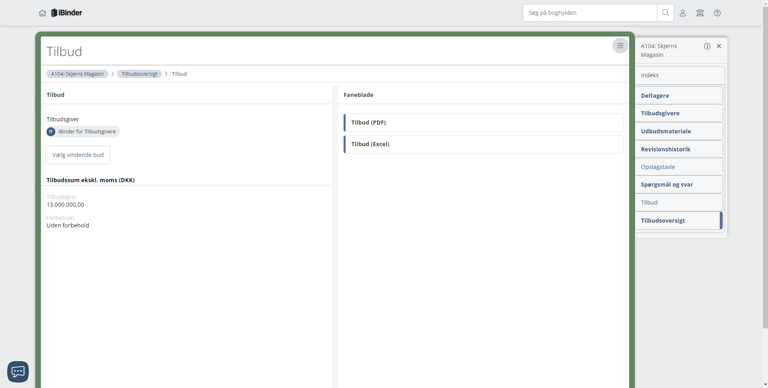
Task: Click the 'Tilbudssum ekskl. moms (DKK)' heading
Action: pyautogui.click(x=91, y=180)
